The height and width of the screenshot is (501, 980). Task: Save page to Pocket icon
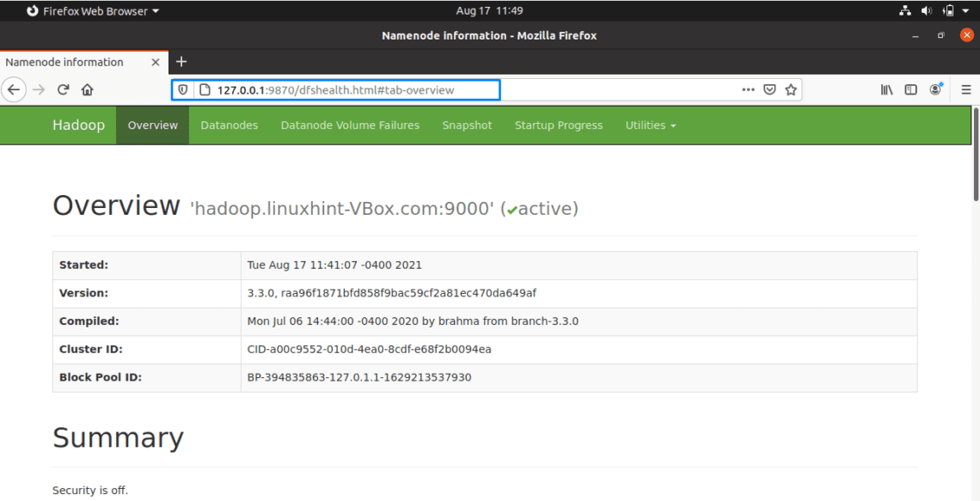point(770,89)
